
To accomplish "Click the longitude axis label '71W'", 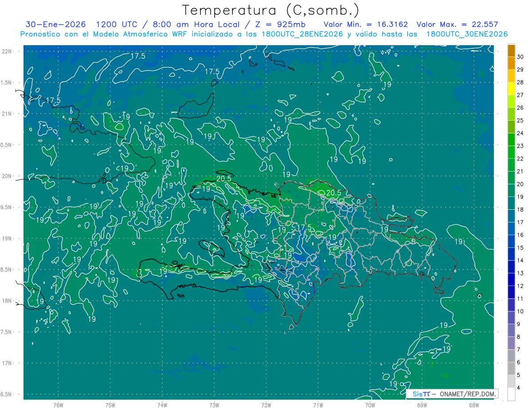I will click(318, 405).
